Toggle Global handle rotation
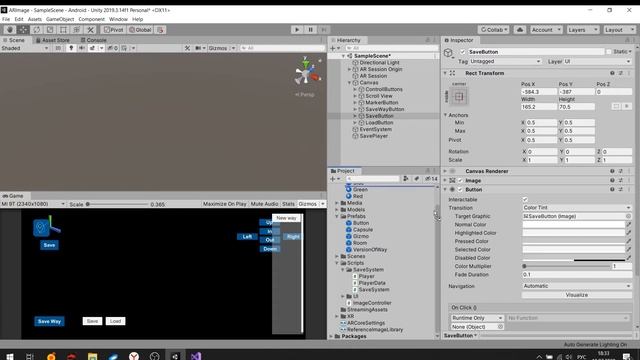The width and height of the screenshot is (640, 360). tap(140, 30)
